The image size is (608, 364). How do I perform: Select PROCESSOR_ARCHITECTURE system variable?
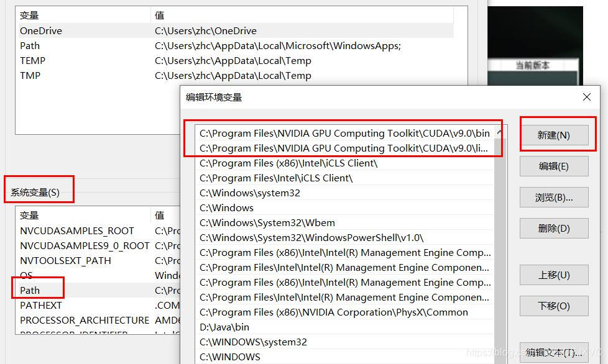click(x=99, y=321)
